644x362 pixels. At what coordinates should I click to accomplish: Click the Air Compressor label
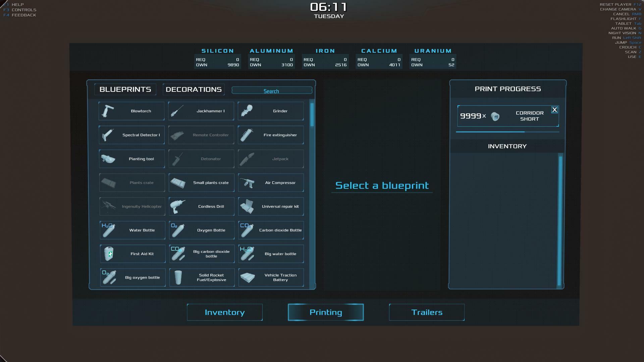pyautogui.click(x=280, y=183)
